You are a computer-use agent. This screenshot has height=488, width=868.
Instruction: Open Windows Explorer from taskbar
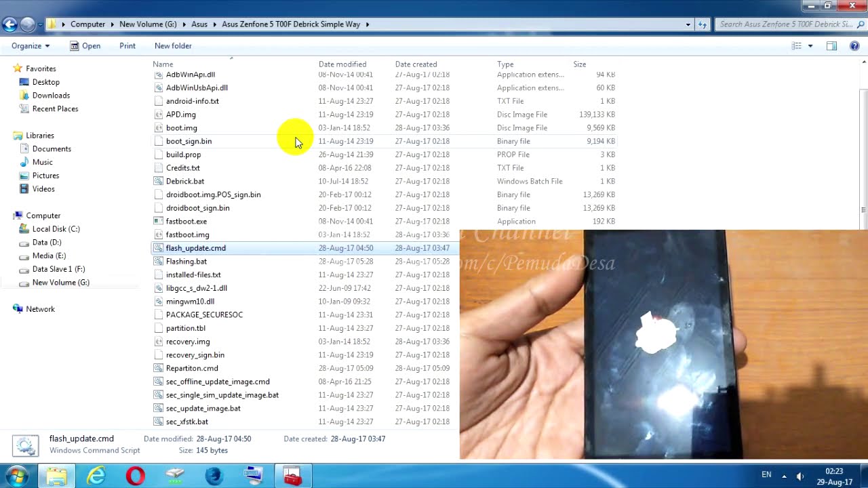point(57,476)
